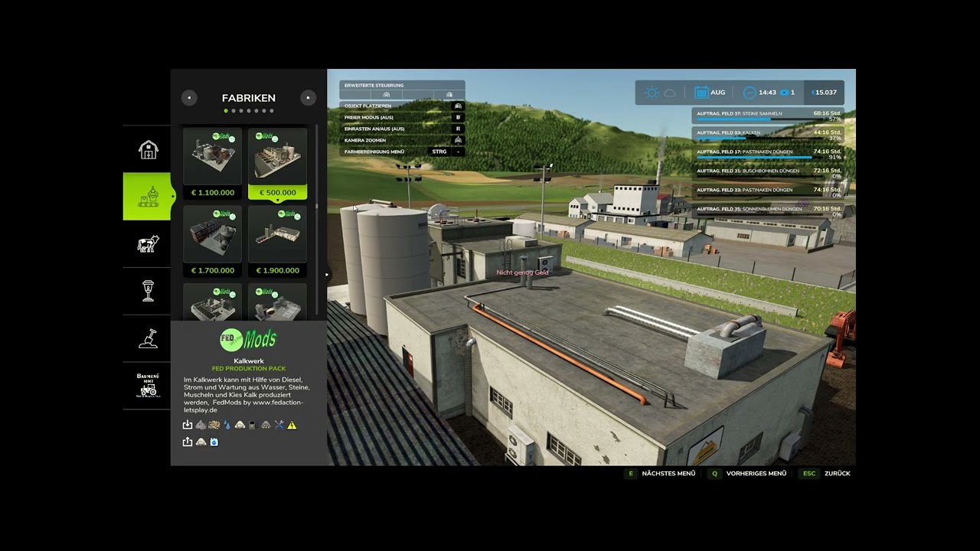Select the last page indicator dot

272,111
